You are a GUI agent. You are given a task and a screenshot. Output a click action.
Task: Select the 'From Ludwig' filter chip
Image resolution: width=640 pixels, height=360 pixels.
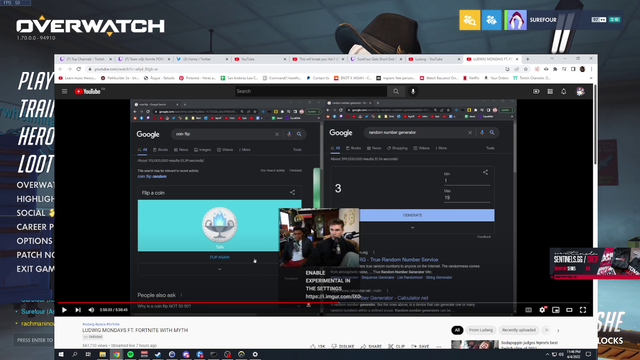pos(480,330)
